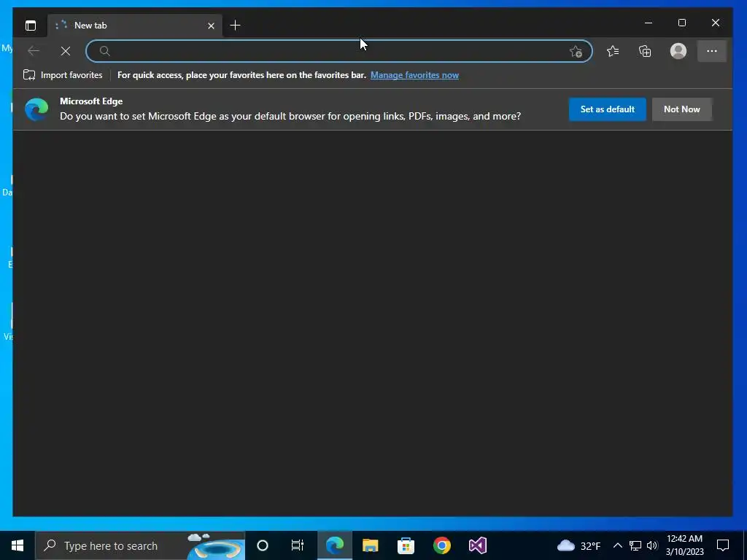Viewport: 747px width, 560px height.
Task: Minimize the Edge window
Action: (x=649, y=23)
